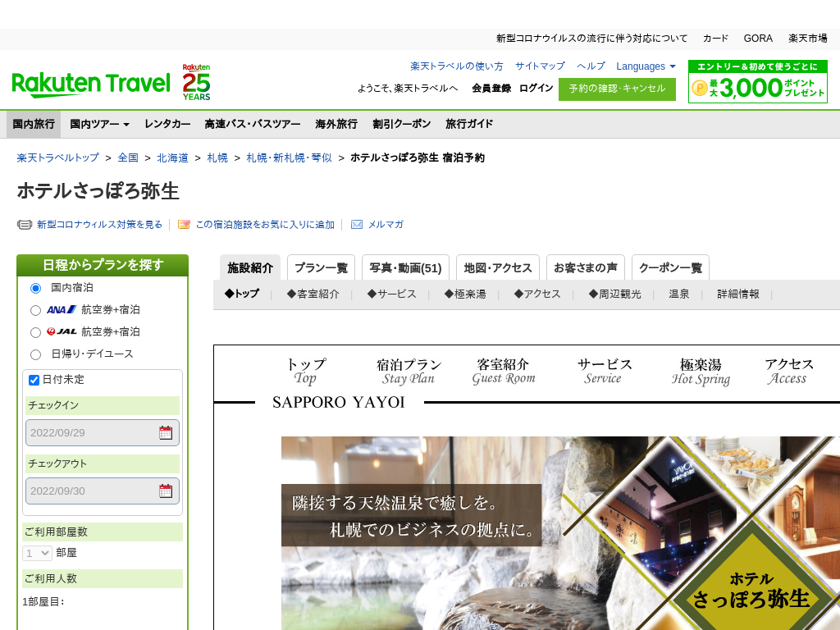
Task: Select 旅行ガイド in the main navigation
Action: coord(469,124)
